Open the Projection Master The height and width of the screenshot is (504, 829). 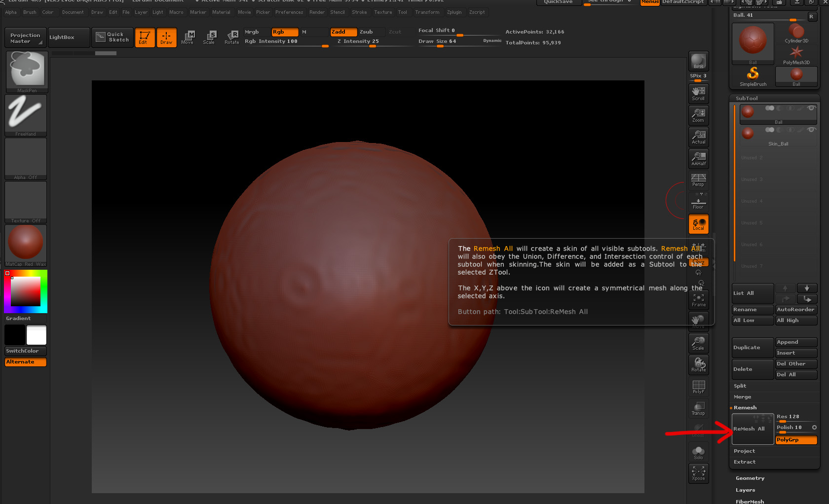26,38
